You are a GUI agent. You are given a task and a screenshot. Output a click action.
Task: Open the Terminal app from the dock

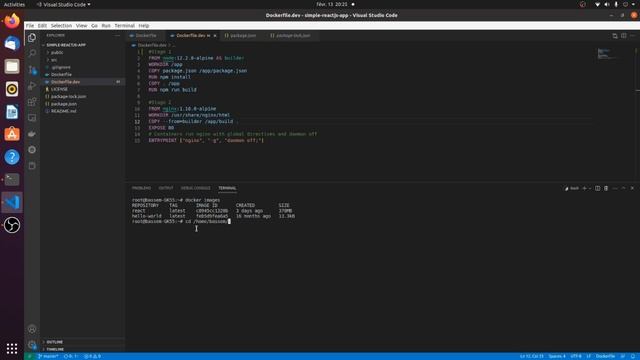[12, 179]
